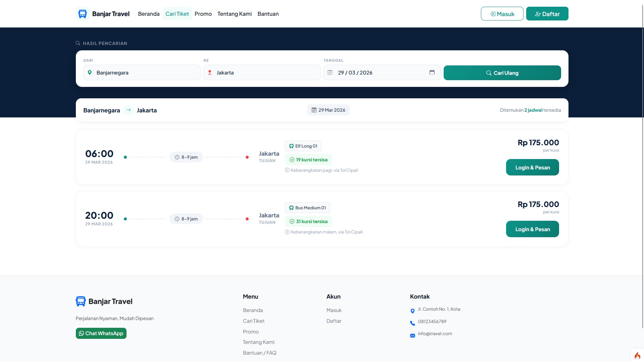The height and width of the screenshot is (362, 644).
Task: Open Tentang Kami in top navigation
Action: (x=234, y=14)
